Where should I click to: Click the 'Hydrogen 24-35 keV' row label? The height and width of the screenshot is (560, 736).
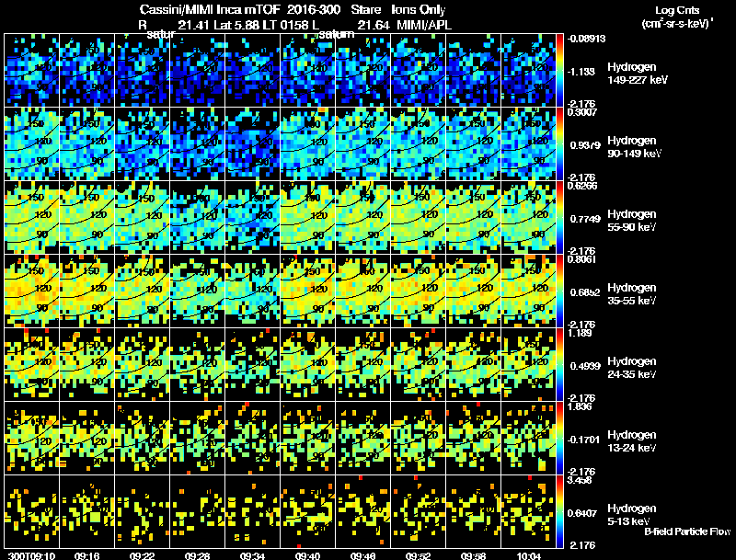pyautogui.click(x=632, y=368)
